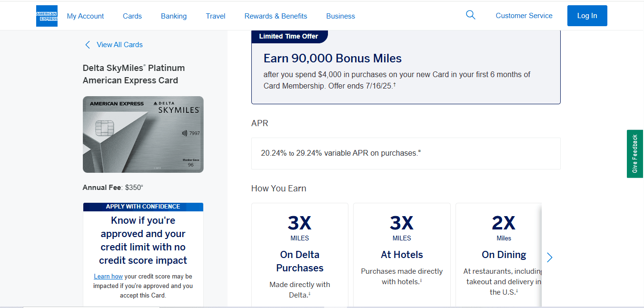Switch to the Business section

click(x=340, y=16)
